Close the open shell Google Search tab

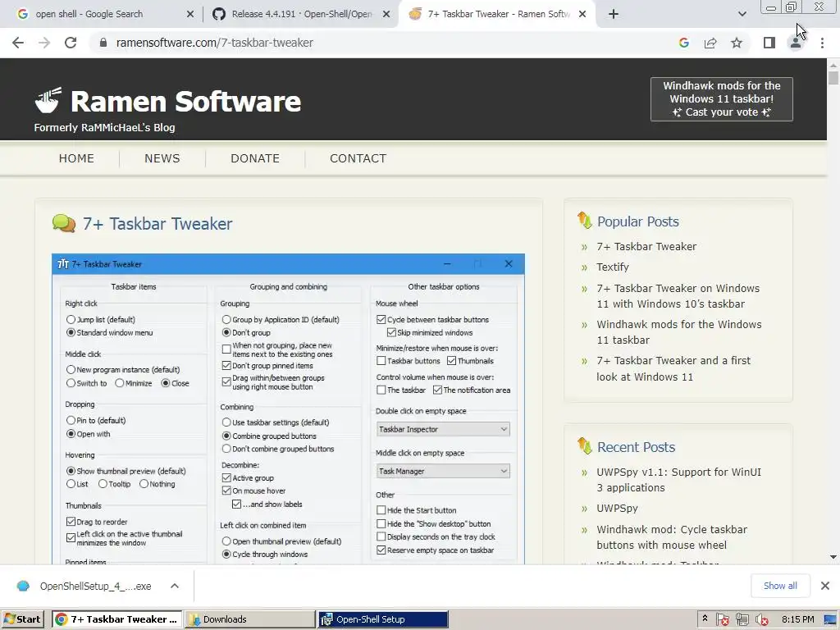click(190, 14)
